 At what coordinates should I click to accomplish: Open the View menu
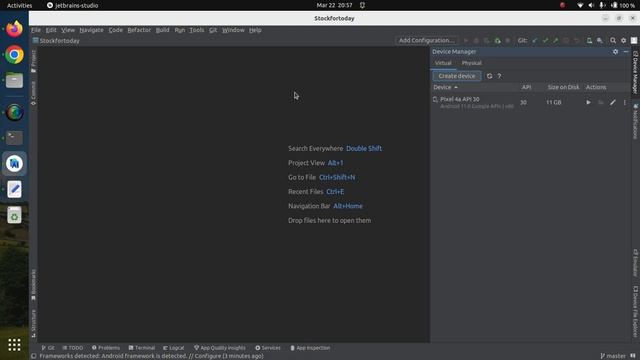pos(68,30)
